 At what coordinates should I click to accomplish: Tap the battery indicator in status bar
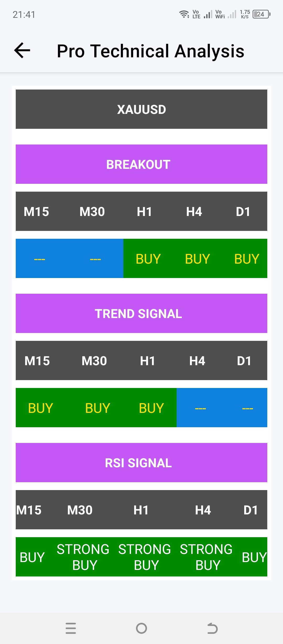click(261, 14)
